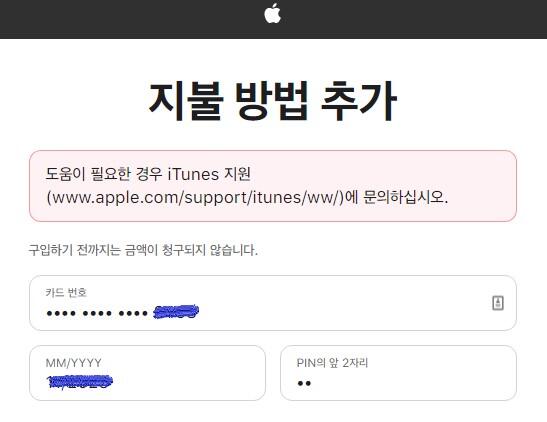The height and width of the screenshot is (422, 547).
Task: Click the blue-scribbled expiration date value
Action: pos(80,382)
